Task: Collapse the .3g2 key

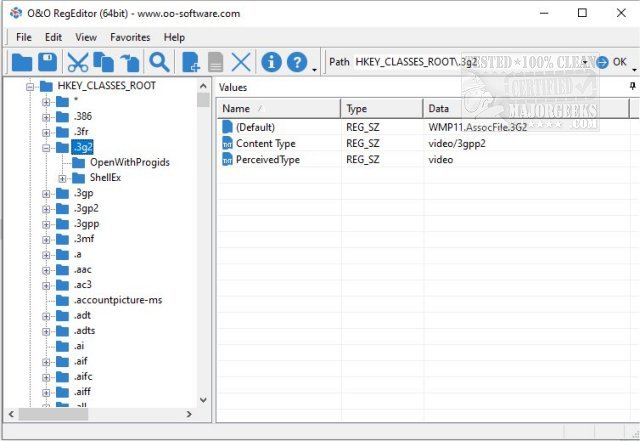Action: tap(46, 148)
